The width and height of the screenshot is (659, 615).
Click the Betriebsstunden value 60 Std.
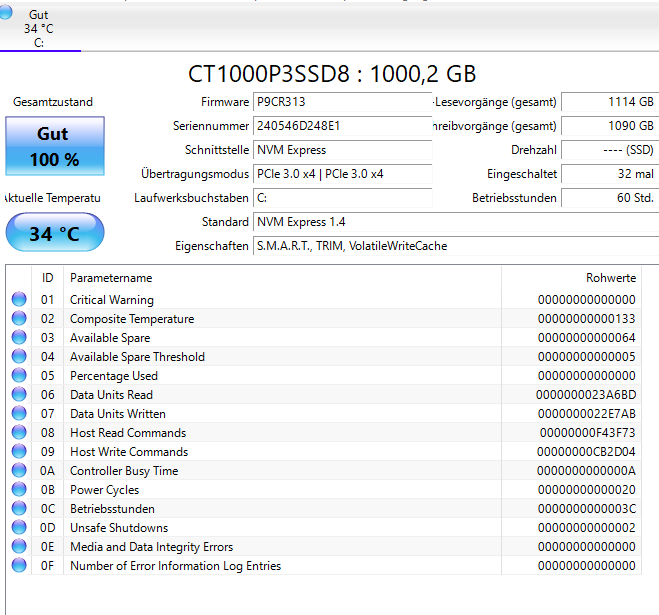point(610,198)
